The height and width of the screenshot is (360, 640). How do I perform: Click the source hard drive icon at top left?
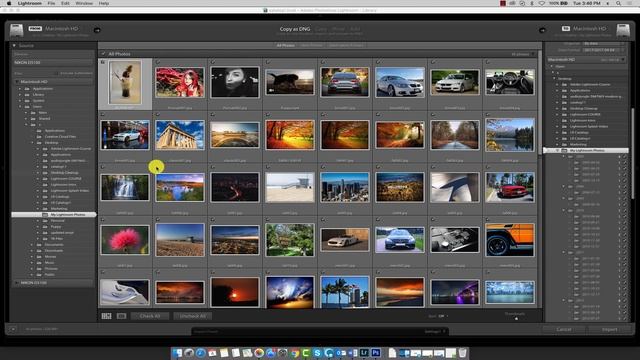(16, 30)
